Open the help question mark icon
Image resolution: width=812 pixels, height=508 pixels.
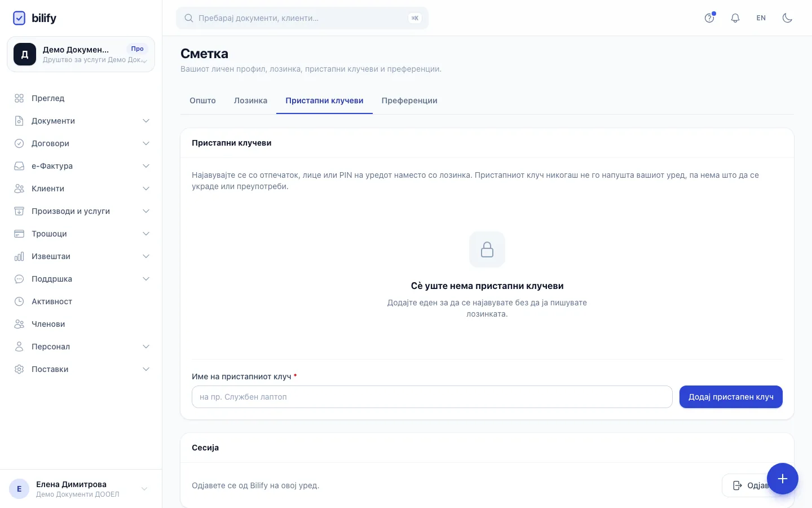pyautogui.click(x=709, y=18)
